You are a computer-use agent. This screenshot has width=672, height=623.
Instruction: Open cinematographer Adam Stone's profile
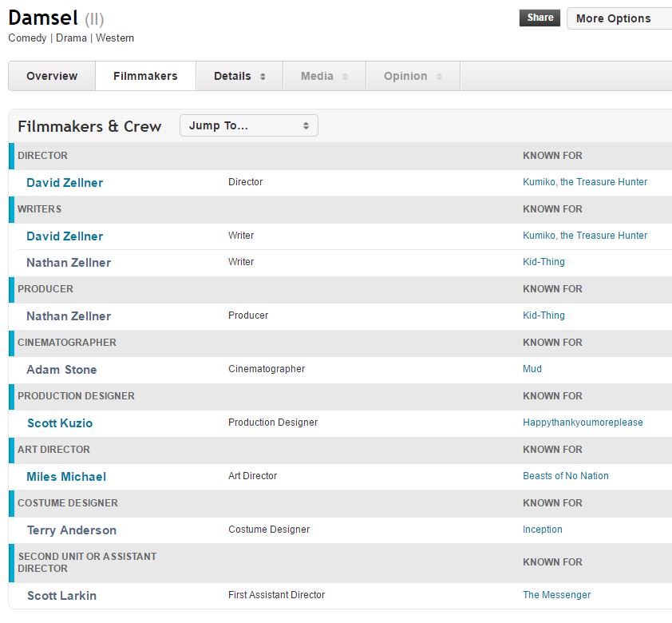(x=61, y=369)
